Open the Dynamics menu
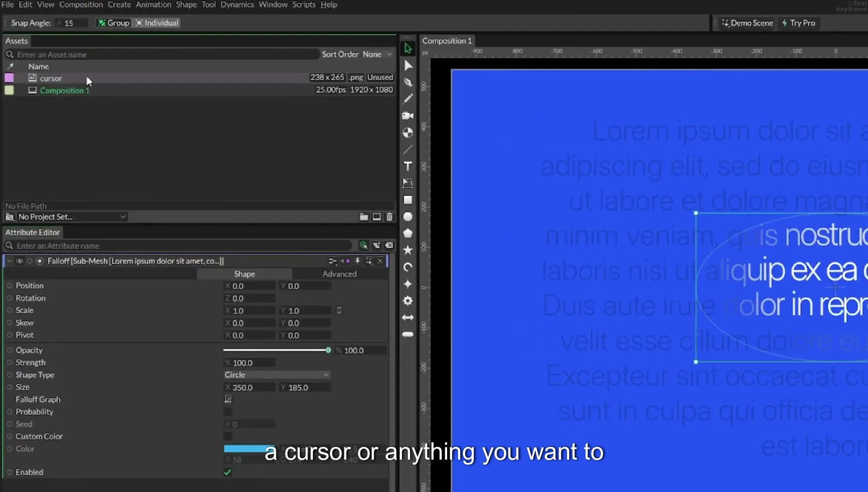Image resolution: width=868 pixels, height=492 pixels. [237, 5]
